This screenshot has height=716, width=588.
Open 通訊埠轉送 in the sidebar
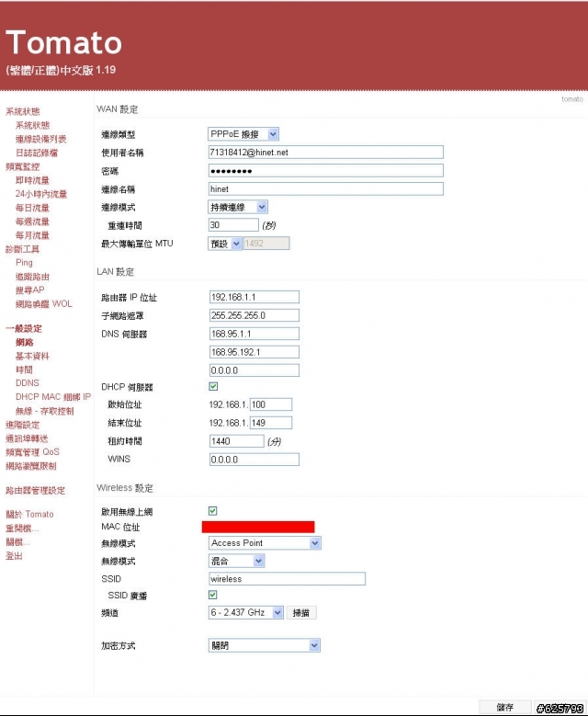(27, 438)
